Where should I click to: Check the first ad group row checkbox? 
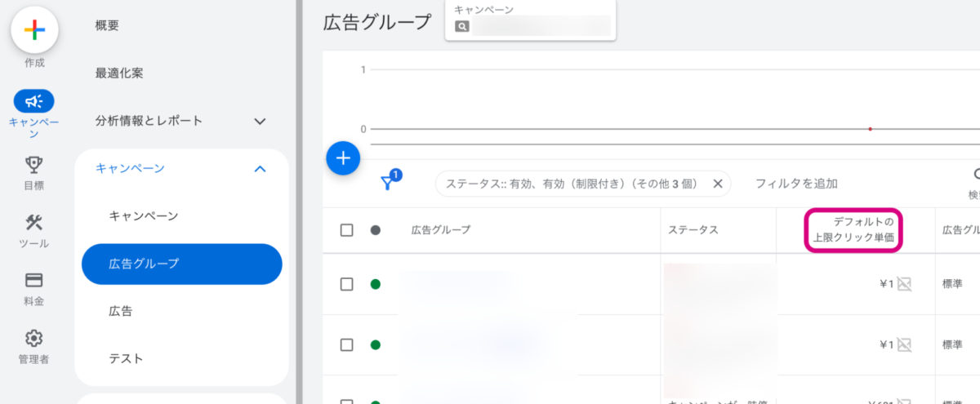[346, 284]
